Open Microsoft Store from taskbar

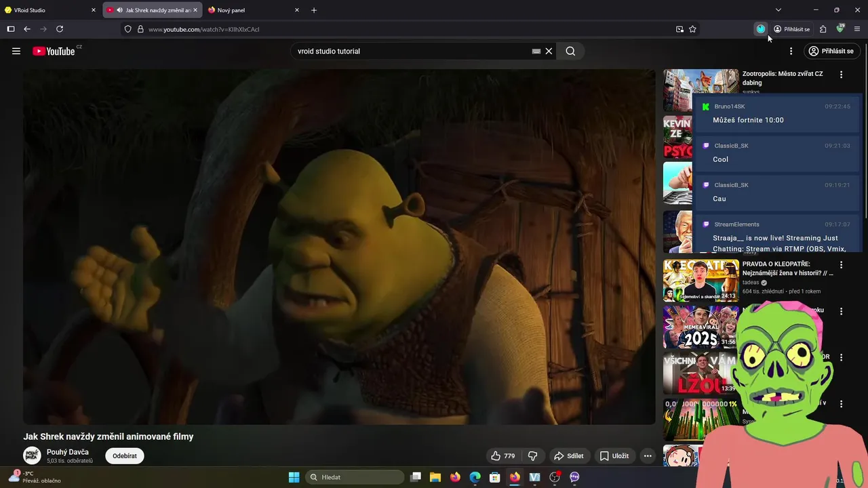pos(495,477)
